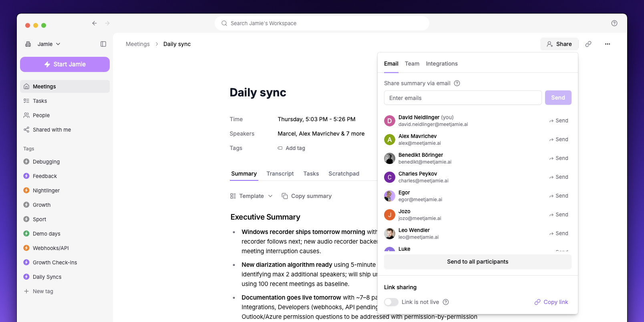Open the Tasks tab of the meeting
644x322 pixels.
(x=311, y=174)
